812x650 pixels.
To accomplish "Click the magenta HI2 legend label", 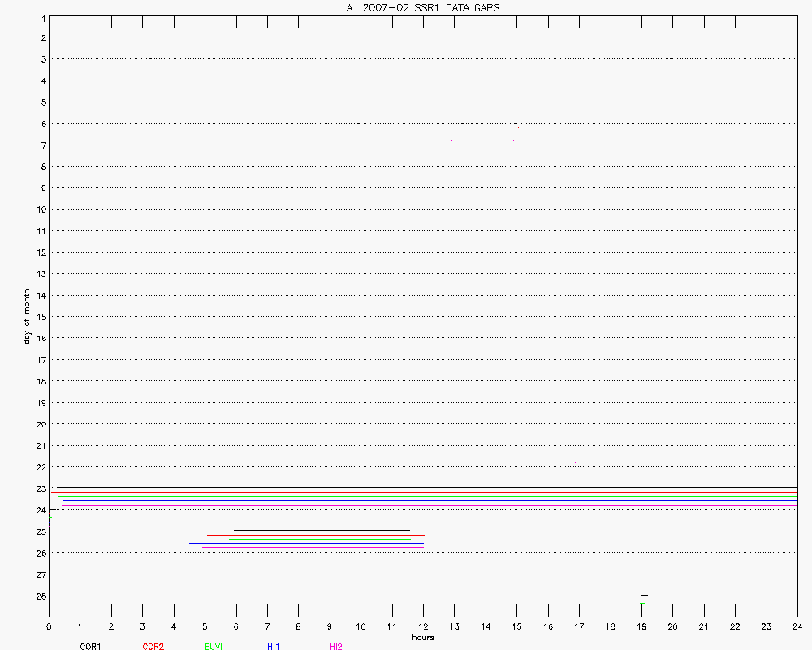I will coord(335,647).
